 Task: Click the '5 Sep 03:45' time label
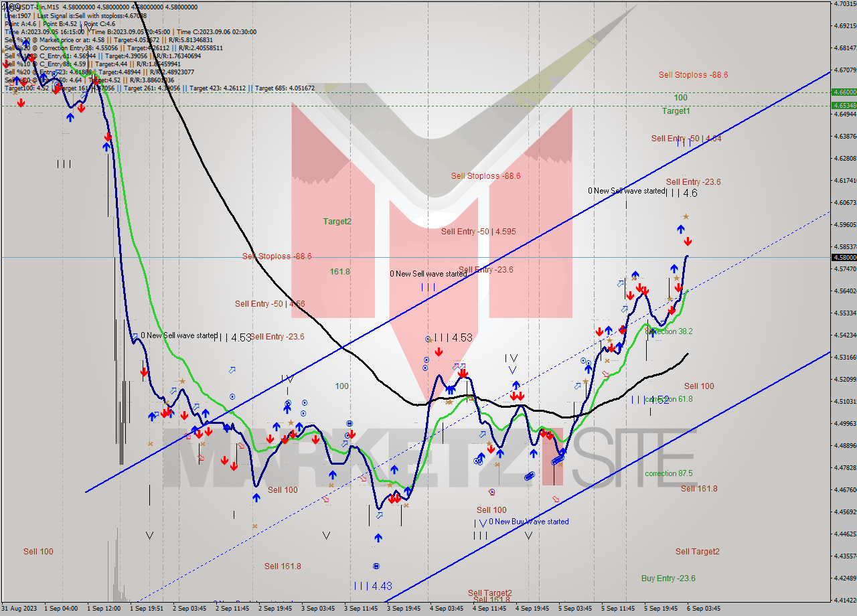(x=574, y=609)
